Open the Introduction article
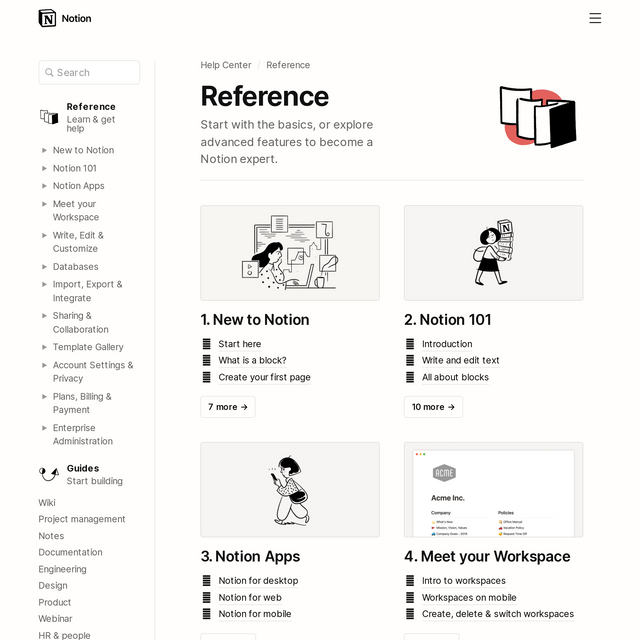Screen dimensions: 640x640 (447, 344)
